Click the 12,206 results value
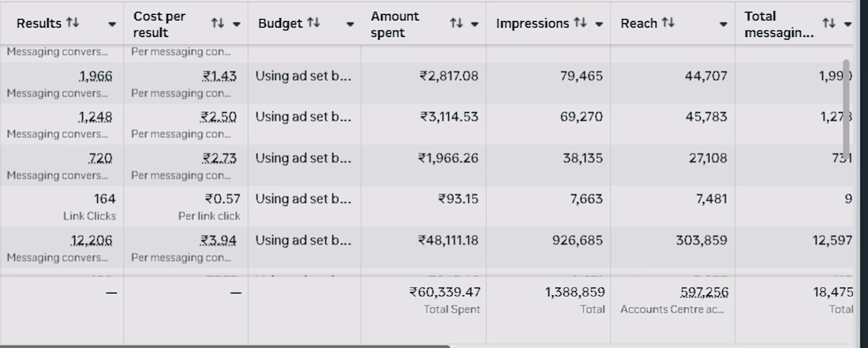Viewport: 868px width, 348px height. click(92, 240)
